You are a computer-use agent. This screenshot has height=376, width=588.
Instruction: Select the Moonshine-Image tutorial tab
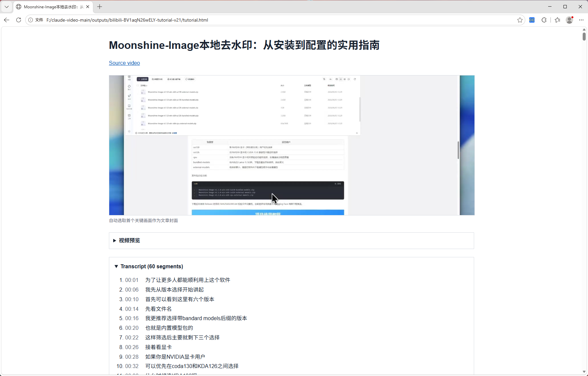(x=53, y=7)
